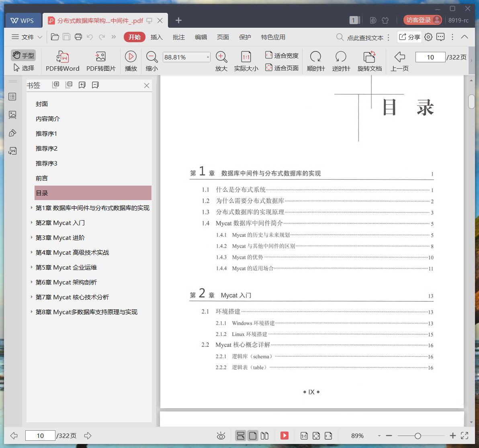The height and width of the screenshot is (448, 479).
Task: Click the 点此查找文本 search box
Action: tap(360, 37)
